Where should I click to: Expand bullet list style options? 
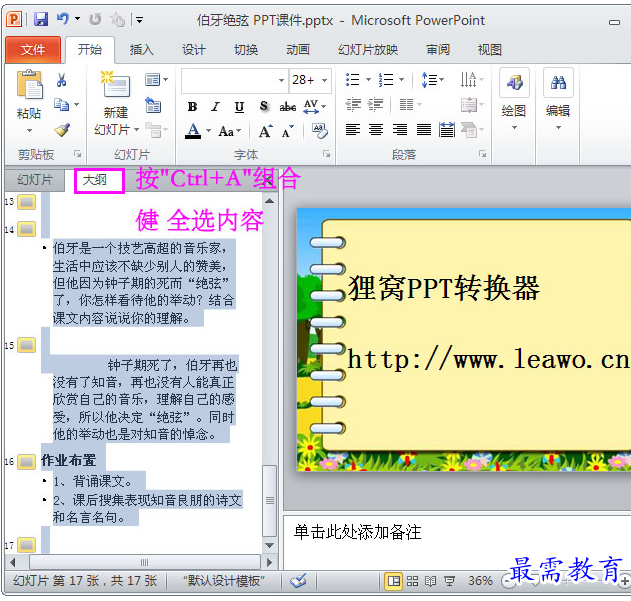(368, 79)
